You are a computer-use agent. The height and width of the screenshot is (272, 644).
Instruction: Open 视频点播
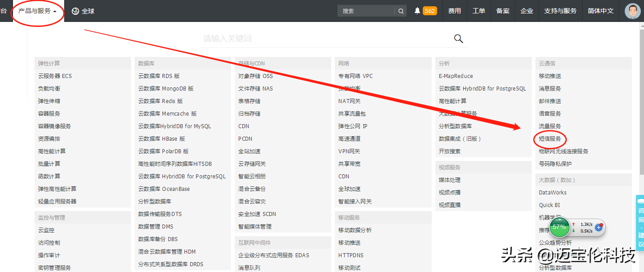tap(450, 193)
